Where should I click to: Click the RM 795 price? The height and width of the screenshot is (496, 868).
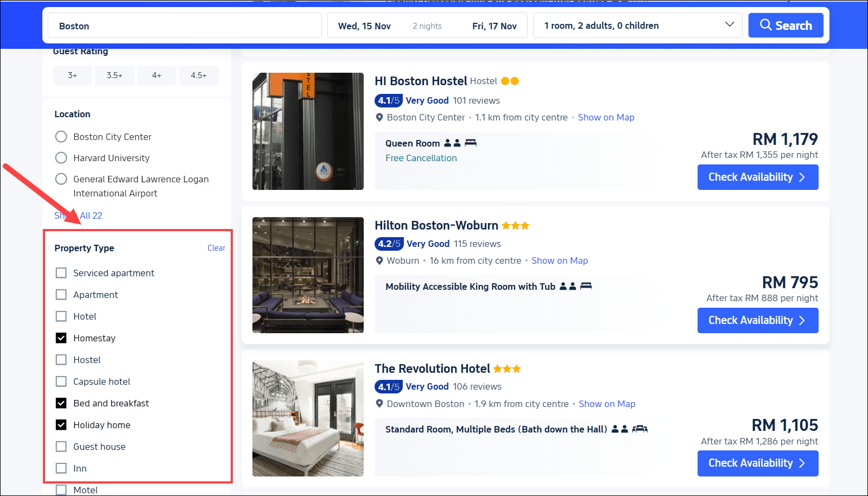(x=790, y=282)
